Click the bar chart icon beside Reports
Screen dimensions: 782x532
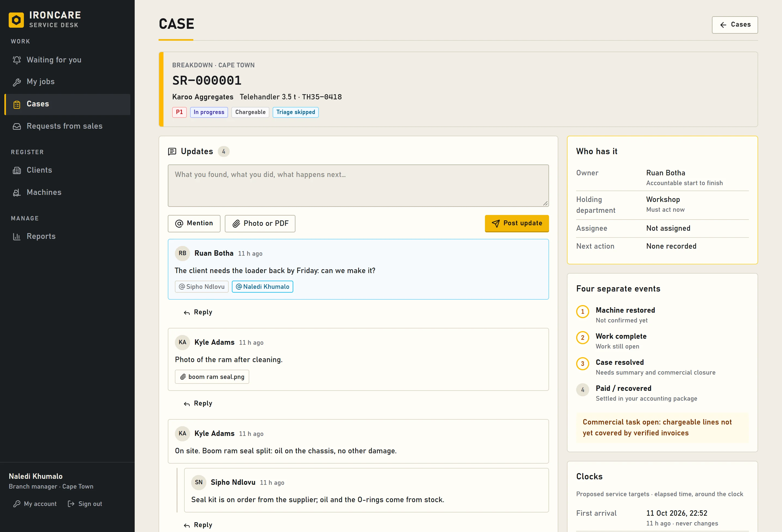[17, 237]
